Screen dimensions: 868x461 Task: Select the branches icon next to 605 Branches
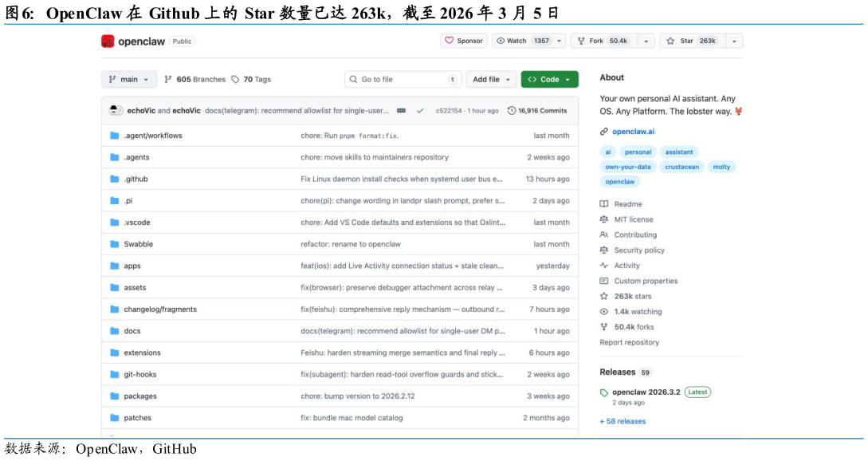click(167, 79)
